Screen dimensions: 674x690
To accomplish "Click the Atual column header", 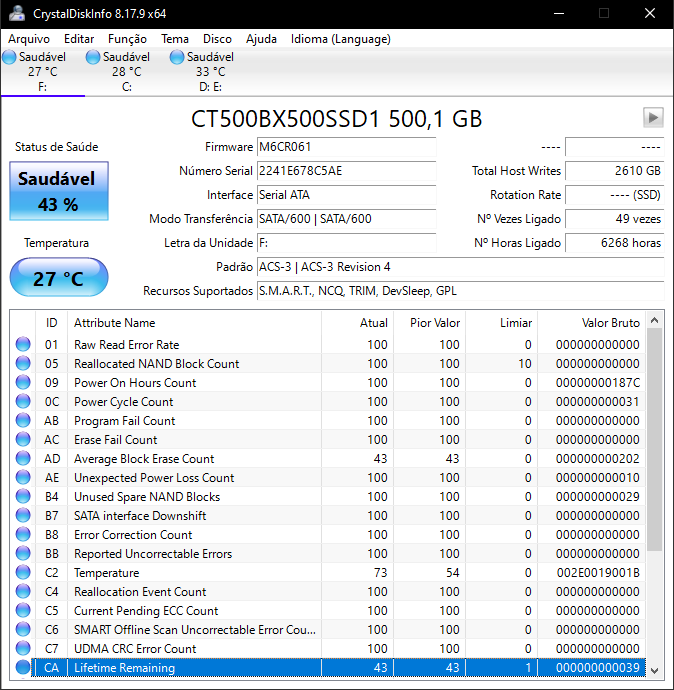I will [357, 323].
